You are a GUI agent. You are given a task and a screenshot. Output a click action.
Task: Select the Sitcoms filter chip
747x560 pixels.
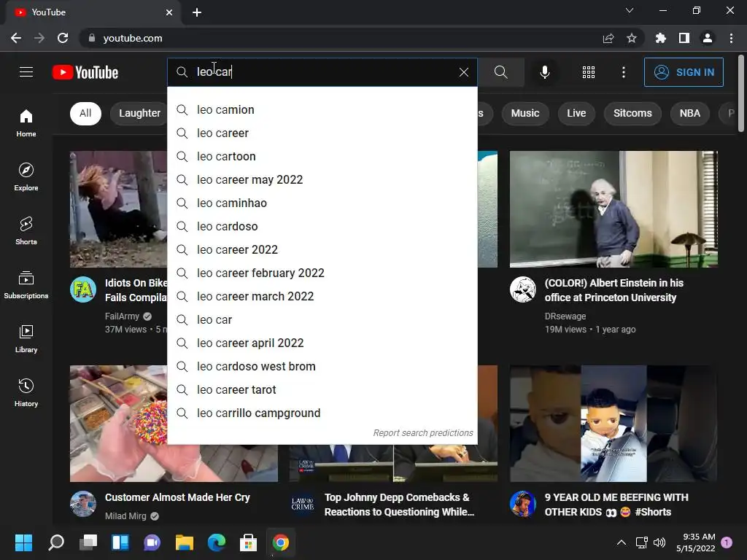click(632, 113)
